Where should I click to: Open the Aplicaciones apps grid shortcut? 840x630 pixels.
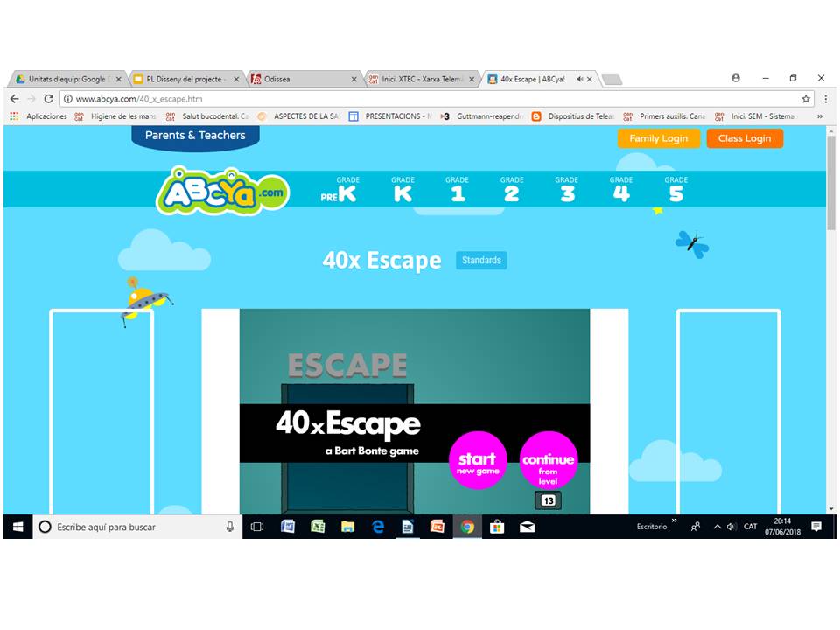coord(14,116)
